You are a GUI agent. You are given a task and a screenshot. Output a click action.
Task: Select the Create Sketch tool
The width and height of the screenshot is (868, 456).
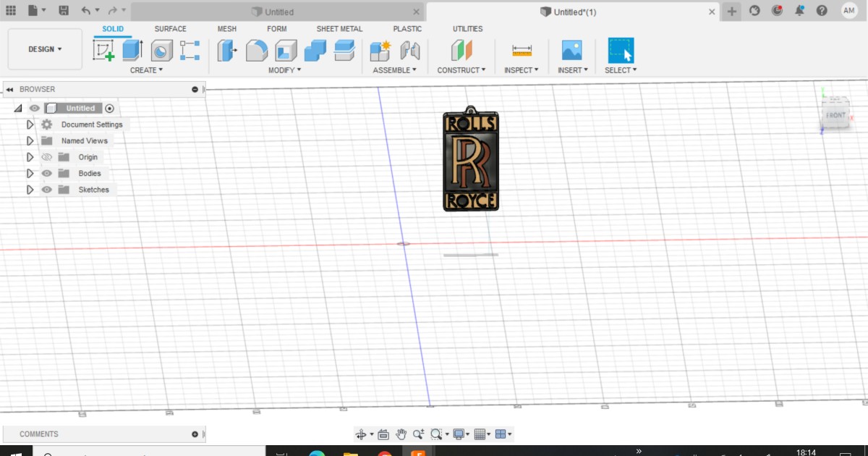click(x=103, y=50)
